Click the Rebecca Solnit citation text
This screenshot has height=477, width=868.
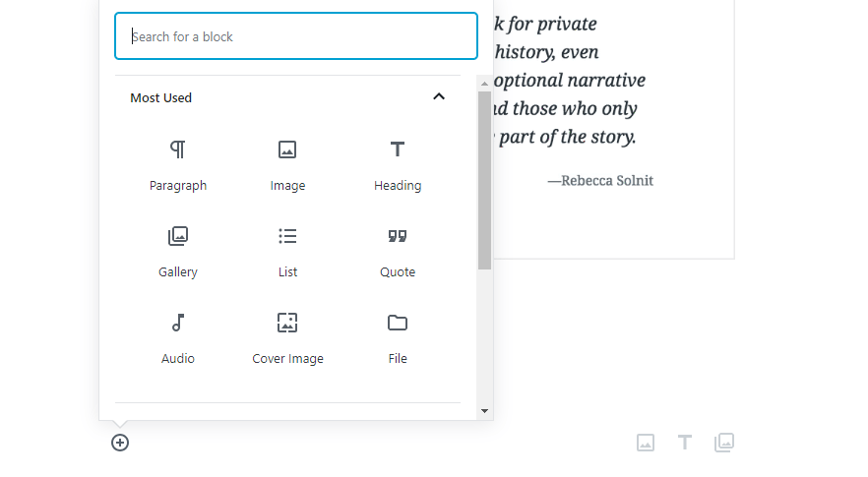600,181
